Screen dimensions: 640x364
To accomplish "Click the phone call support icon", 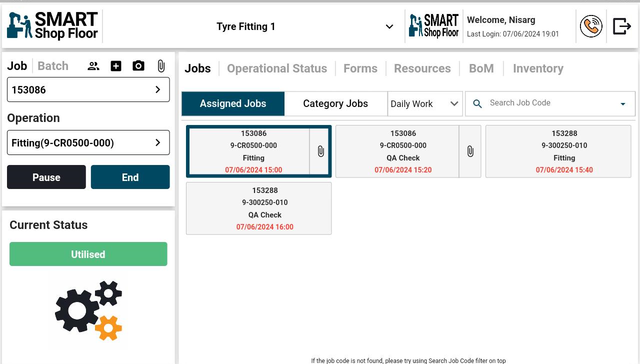I will [591, 26].
